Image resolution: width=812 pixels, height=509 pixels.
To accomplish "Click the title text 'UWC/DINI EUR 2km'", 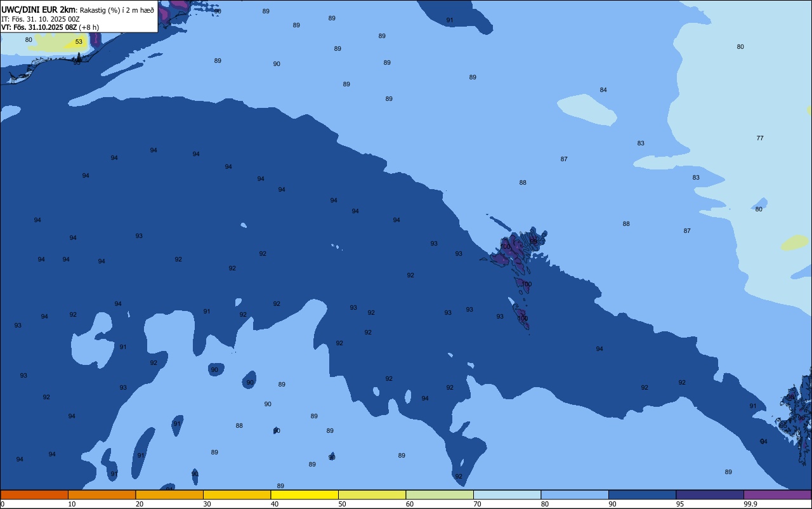I will coord(39,10).
